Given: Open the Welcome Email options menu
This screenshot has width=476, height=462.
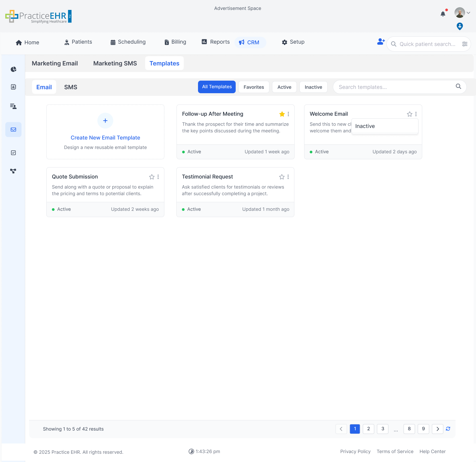Looking at the screenshot, I should point(416,114).
